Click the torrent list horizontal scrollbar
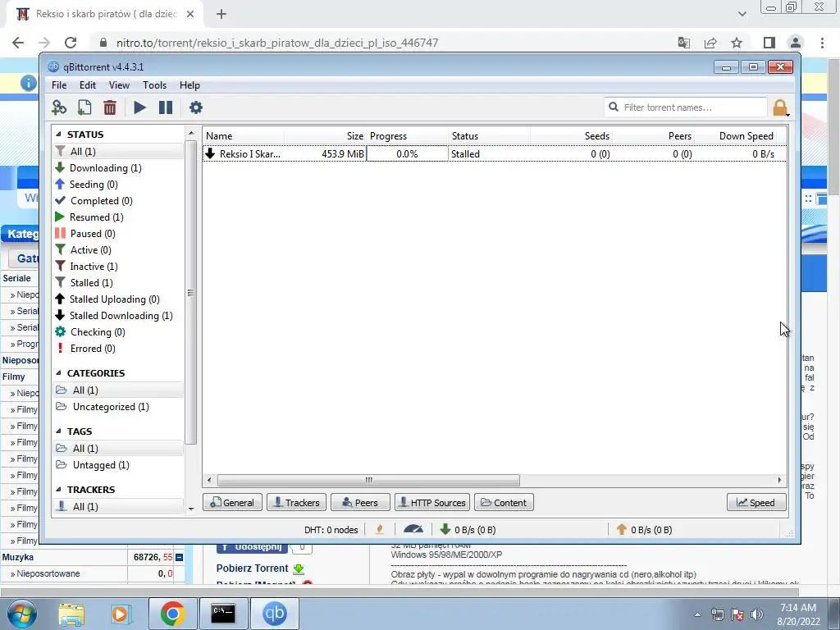The width and height of the screenshot is (840, 630). [x=368, y=480]
